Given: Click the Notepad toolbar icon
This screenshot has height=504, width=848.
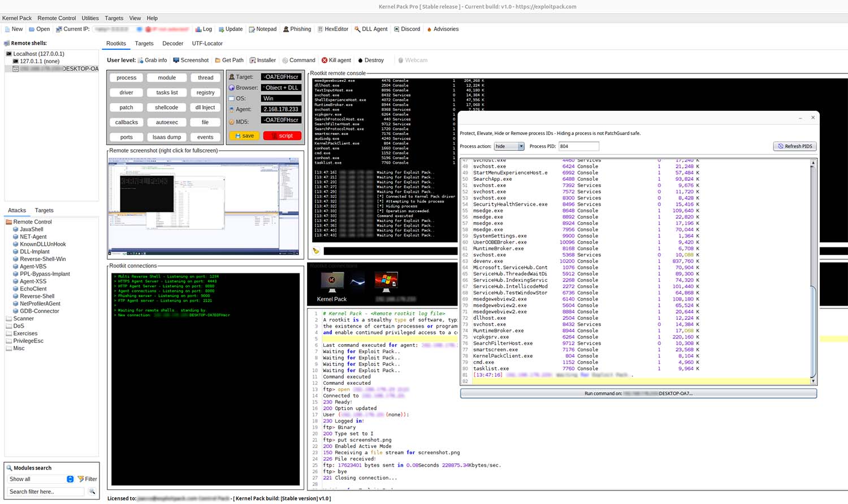Looking at the screenshot, I should click(x=252, y=29).
